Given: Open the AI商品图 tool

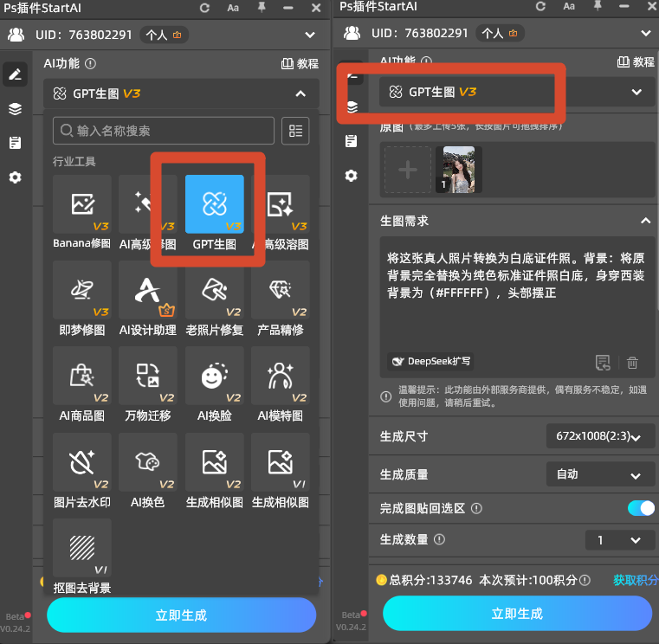Looking at the screenshot, I should [82, 376].
